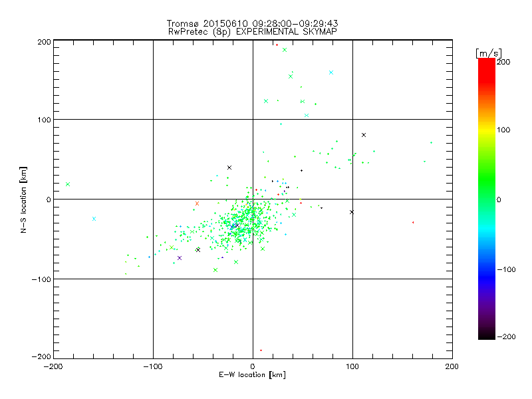Select the purple X marker in lower-left cluster

(x=180, y=258)
